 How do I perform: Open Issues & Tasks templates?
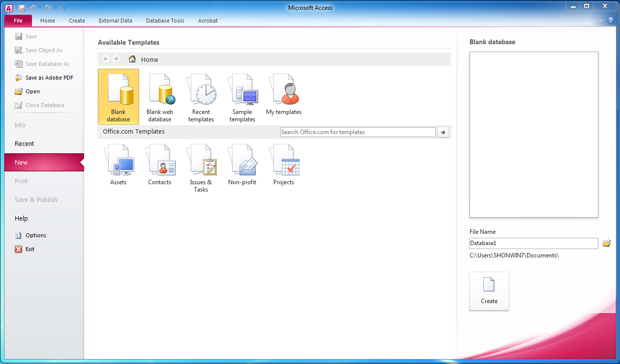[x=201, y=168]
